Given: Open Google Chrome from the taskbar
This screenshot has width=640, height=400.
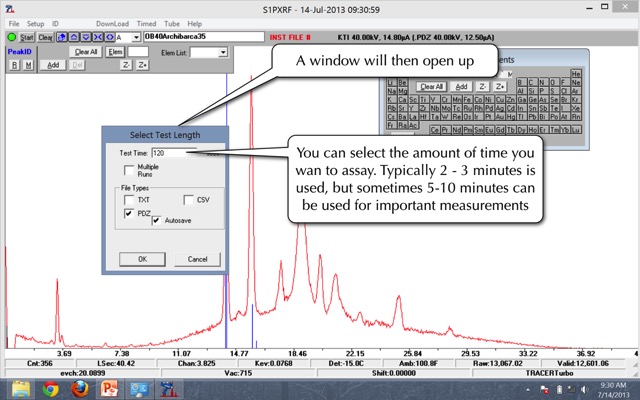Looking at the screenshot, I should pyautogui.click(x=51, y=388).
